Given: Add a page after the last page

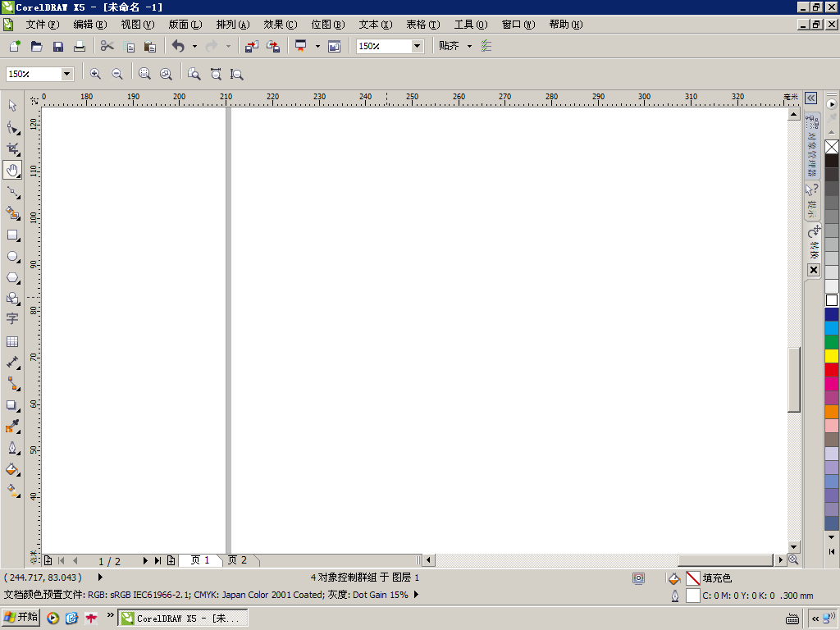Looking at the screenshot, I should coord(171,560).
